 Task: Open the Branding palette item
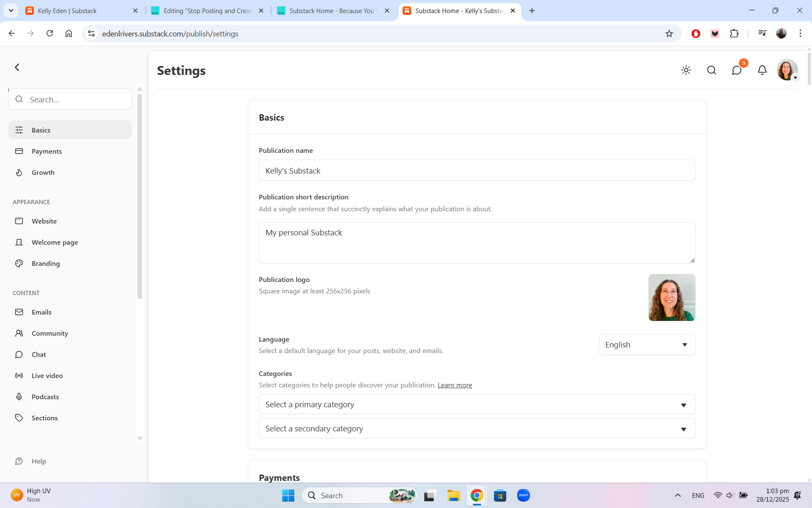(46, 263)
